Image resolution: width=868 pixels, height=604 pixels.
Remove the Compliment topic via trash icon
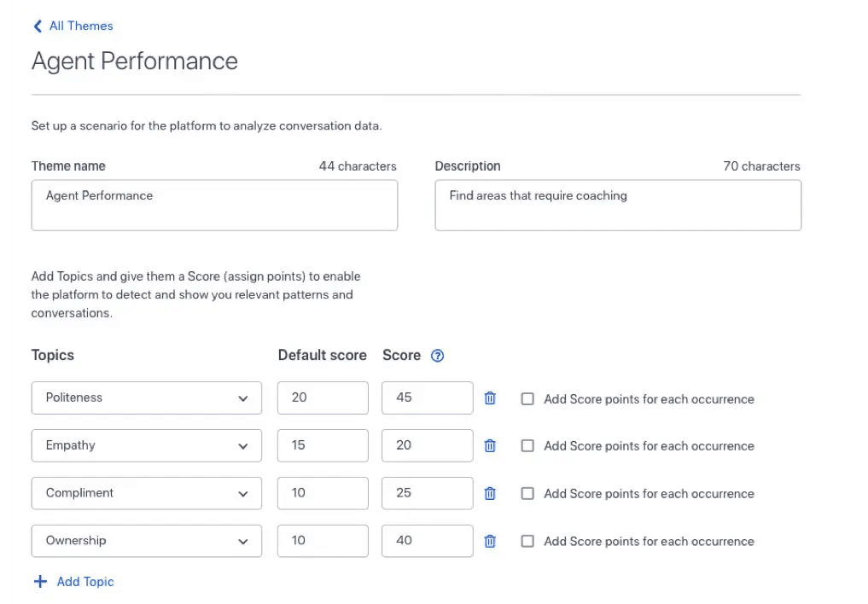coord(490,493)
